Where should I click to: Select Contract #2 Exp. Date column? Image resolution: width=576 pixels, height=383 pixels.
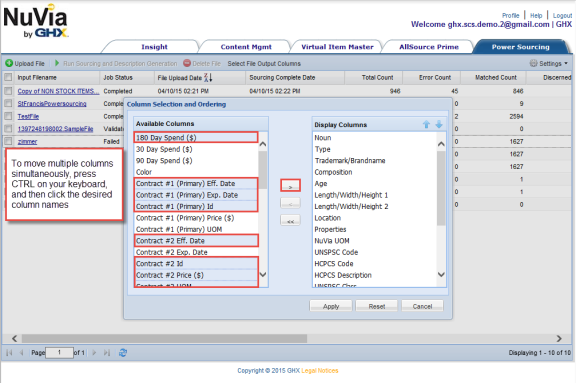click(x=196, y=252)
